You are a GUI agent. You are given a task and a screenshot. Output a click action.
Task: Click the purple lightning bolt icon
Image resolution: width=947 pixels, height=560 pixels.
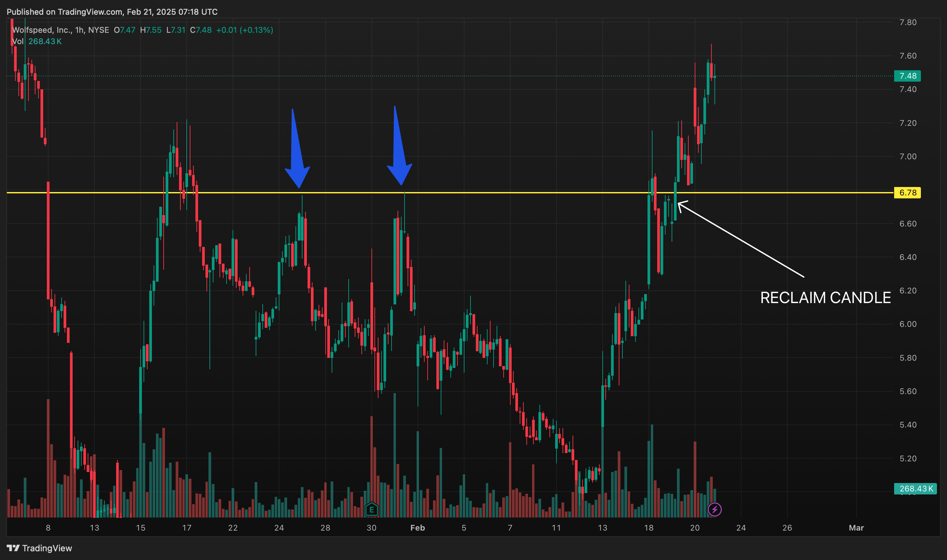coord(714,510)
